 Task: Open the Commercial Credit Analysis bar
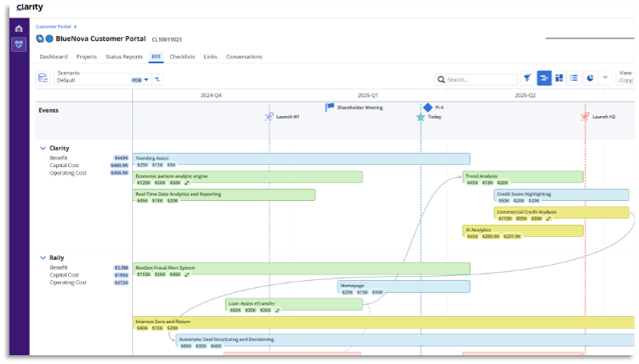click(561, 213)
